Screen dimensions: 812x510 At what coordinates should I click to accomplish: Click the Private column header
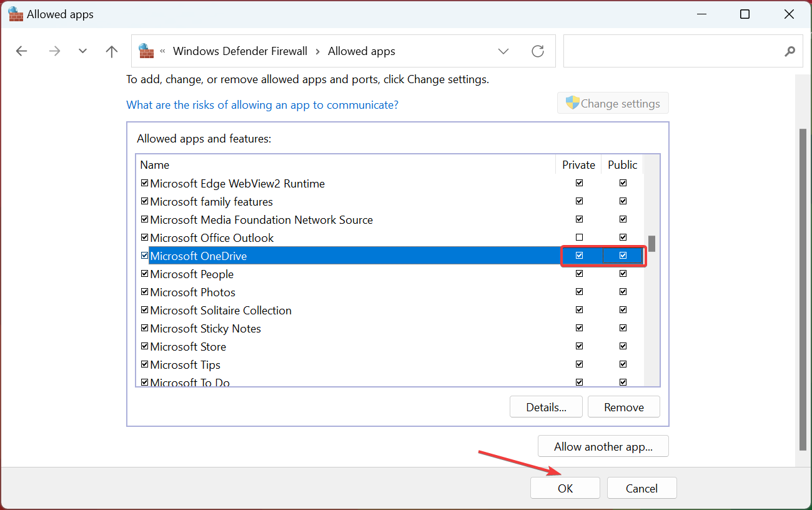[578, 164]
